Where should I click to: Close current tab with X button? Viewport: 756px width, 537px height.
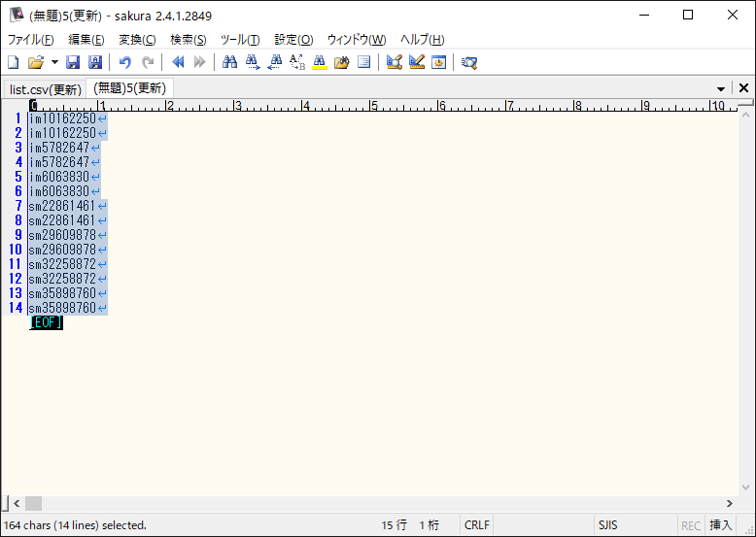coord(743,88)
